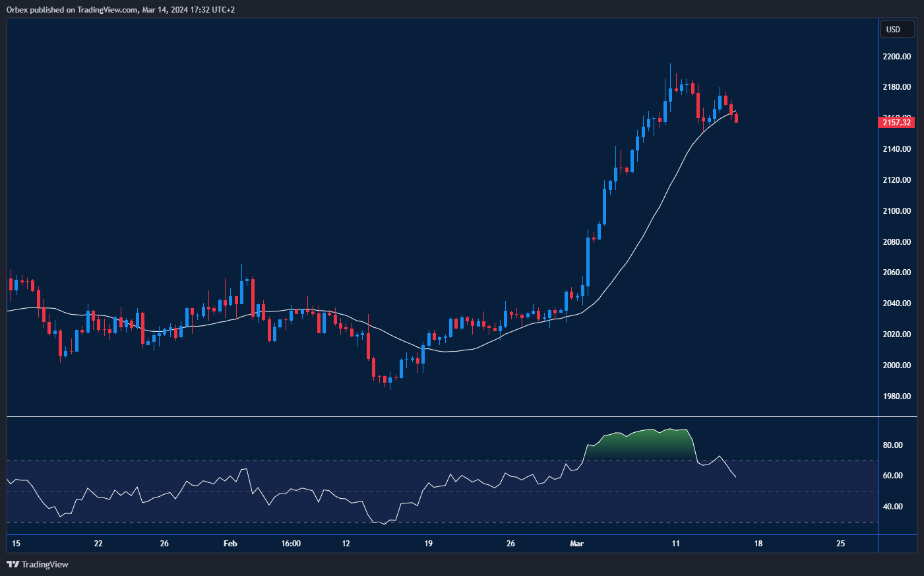Click the 2060.00 price scale label
Screen dimensions: 924x576
point(896,272)
